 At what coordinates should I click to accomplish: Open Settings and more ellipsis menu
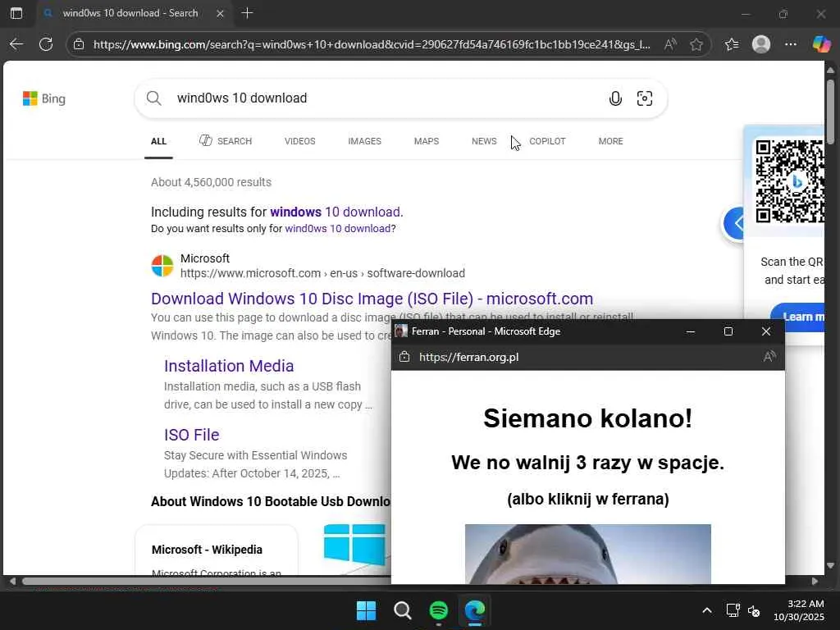(x=790, y=44)
